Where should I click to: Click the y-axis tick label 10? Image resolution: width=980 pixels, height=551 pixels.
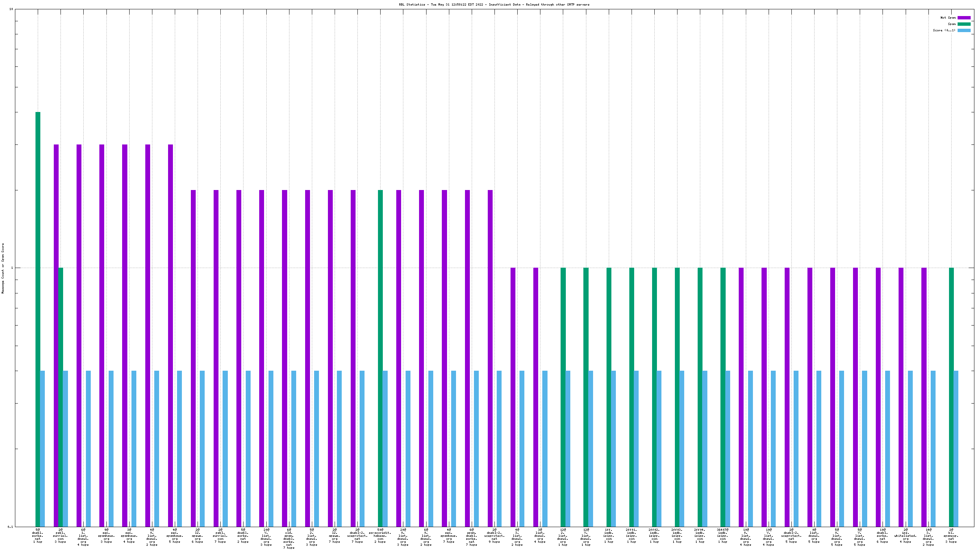point(11,9)
